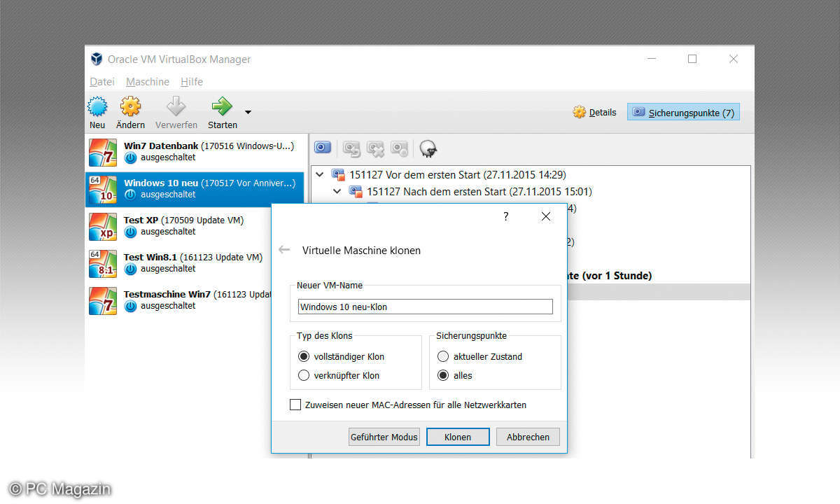The width and height of the screenshot is (840, 504).
Task: Close the clone dialog with X
Action: tap(546, 217)
